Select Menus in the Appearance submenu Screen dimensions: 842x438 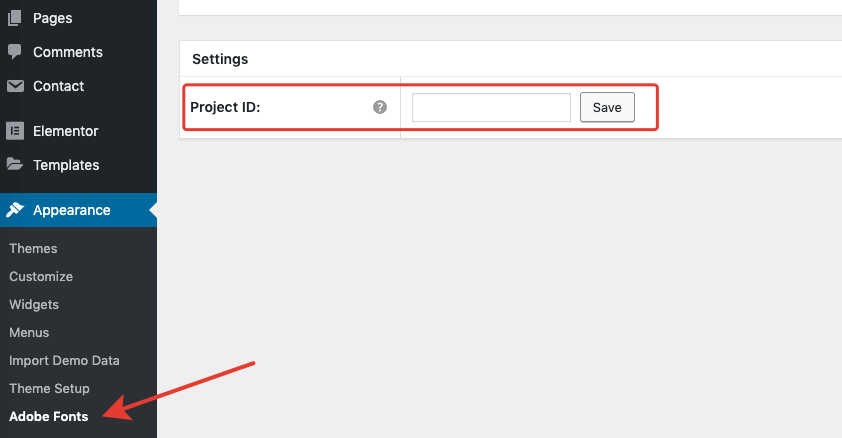[x=29, y=332]
